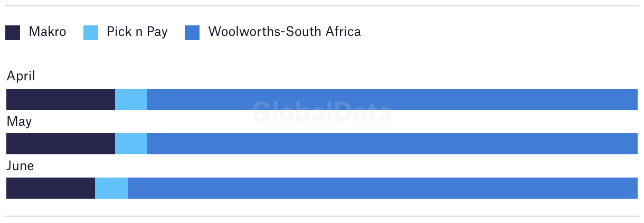Select the May Woolworths-South Africa bar segment
This screenshot has width=644, height=223.
(x=392, y=144)
